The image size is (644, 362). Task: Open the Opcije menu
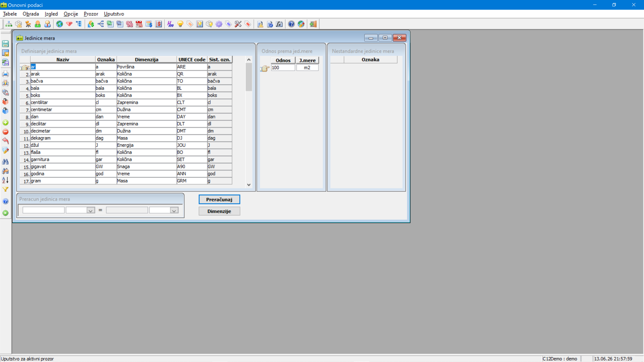coord(71,14)
